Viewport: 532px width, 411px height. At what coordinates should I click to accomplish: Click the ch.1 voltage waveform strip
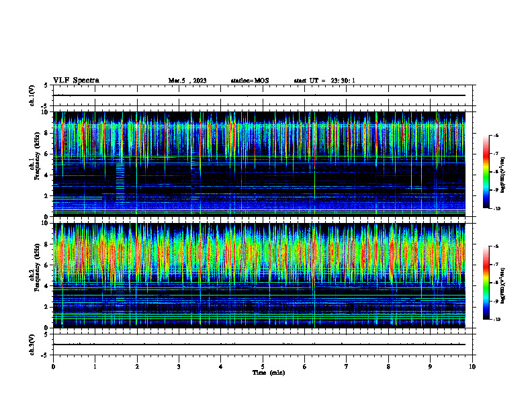pos(263,95)
